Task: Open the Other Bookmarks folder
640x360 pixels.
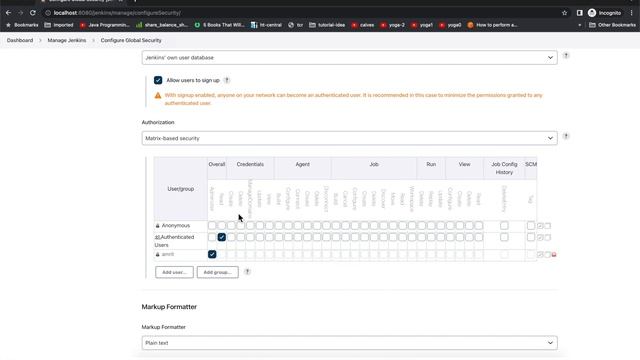Action: coord(612,25)
